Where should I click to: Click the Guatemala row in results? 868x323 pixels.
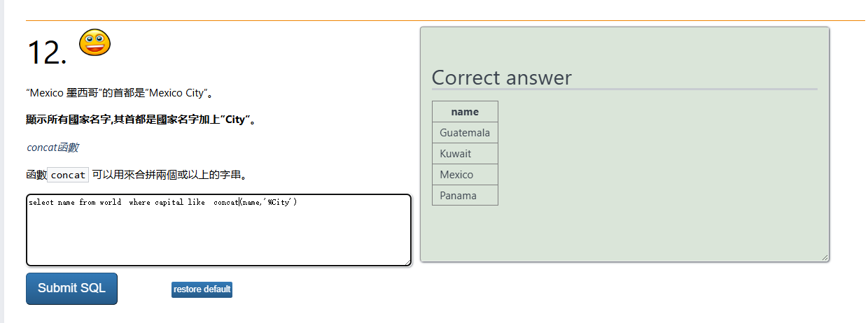tap(465, 133)
